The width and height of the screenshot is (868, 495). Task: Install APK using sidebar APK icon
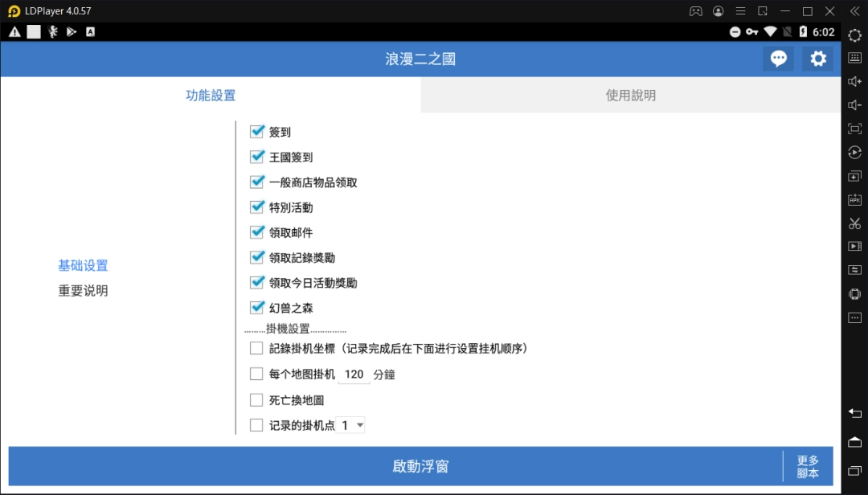click(x=854, y=200)
